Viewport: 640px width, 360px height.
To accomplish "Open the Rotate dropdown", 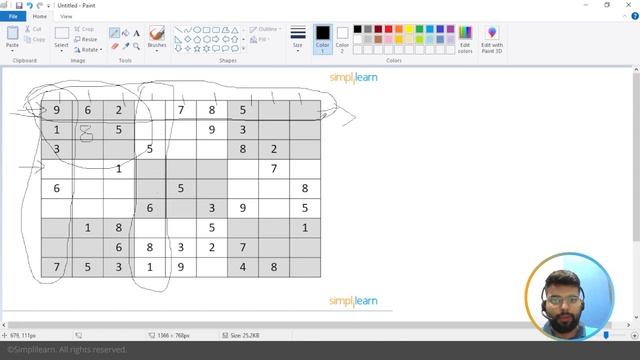I will 88,49.
